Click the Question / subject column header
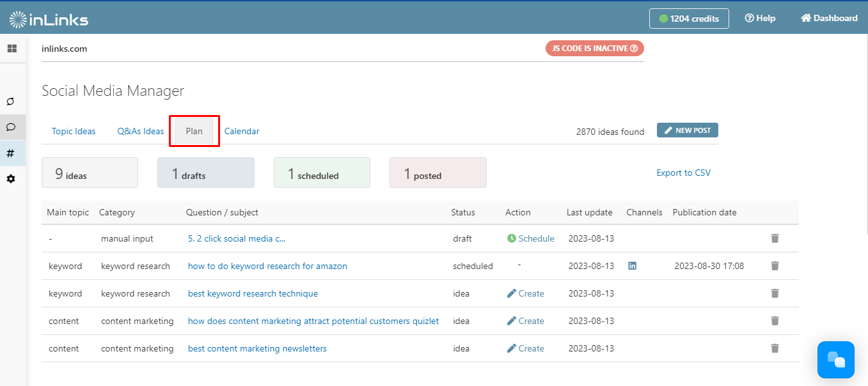Image resolution: width=868 pixels, height=386 pixels. click(222, 212)
